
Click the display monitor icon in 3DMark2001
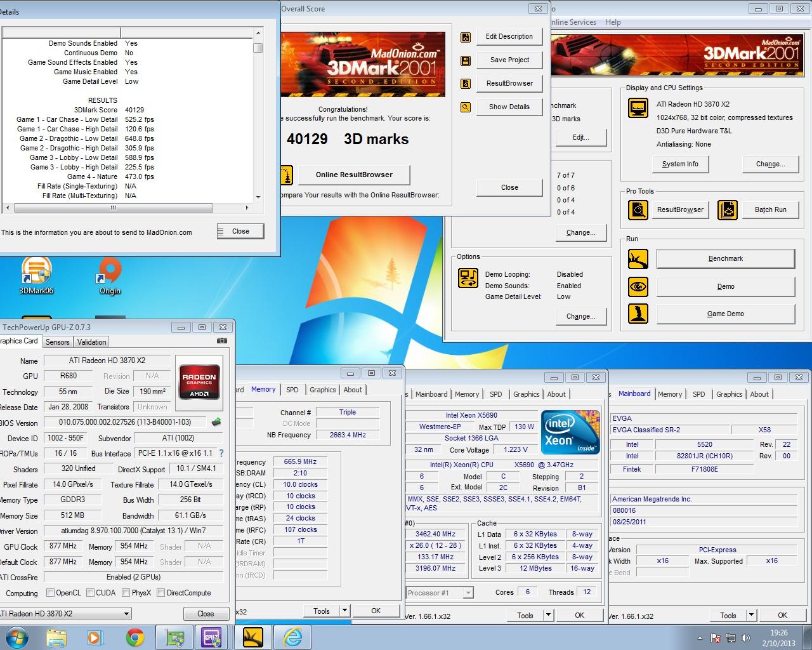pyautogui.click(x=638, y=108)
